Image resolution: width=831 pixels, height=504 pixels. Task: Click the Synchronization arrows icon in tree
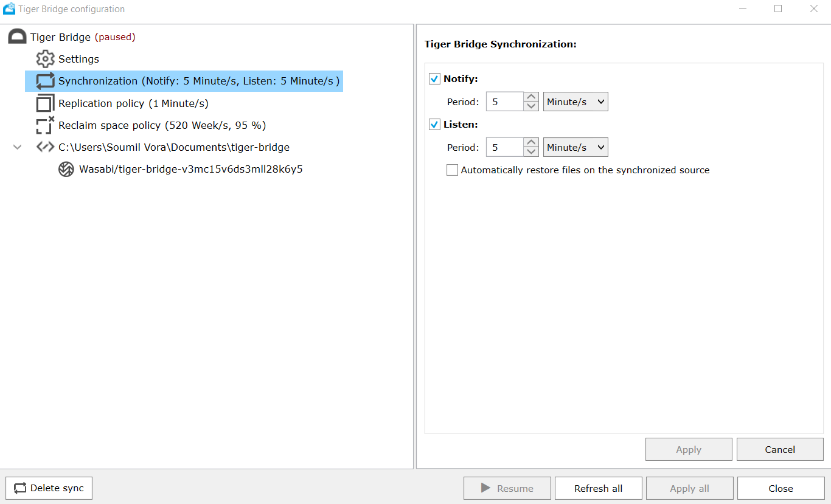point(46,81)
